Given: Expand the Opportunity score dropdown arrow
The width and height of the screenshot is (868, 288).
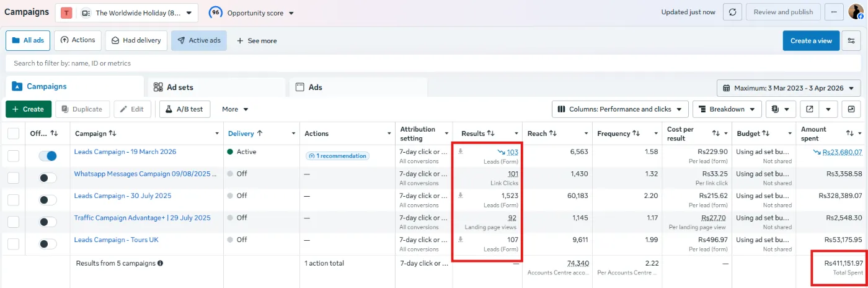Looking at the screenshot, I should pyautogui.click(x=291, y=13).
